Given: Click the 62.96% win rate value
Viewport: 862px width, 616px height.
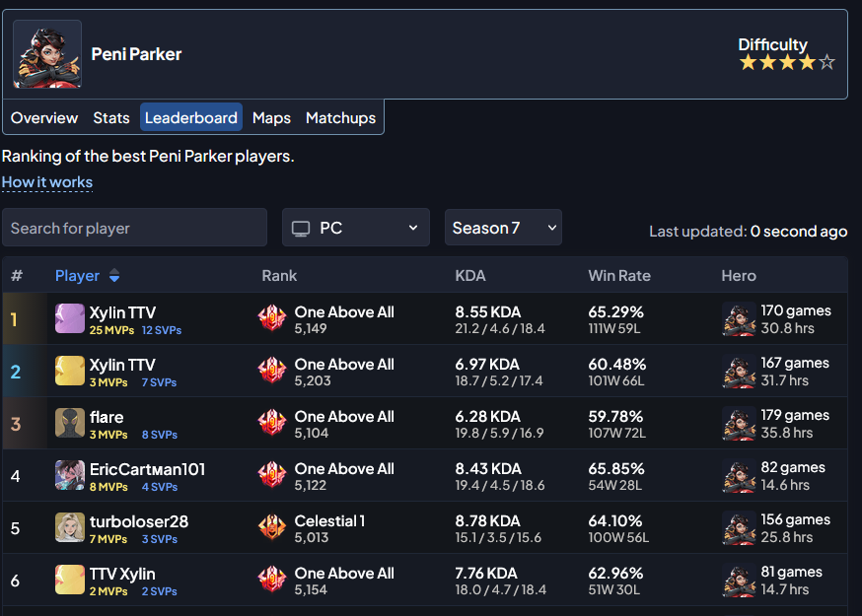Looking at the screenshot, I should click(615, 574).
